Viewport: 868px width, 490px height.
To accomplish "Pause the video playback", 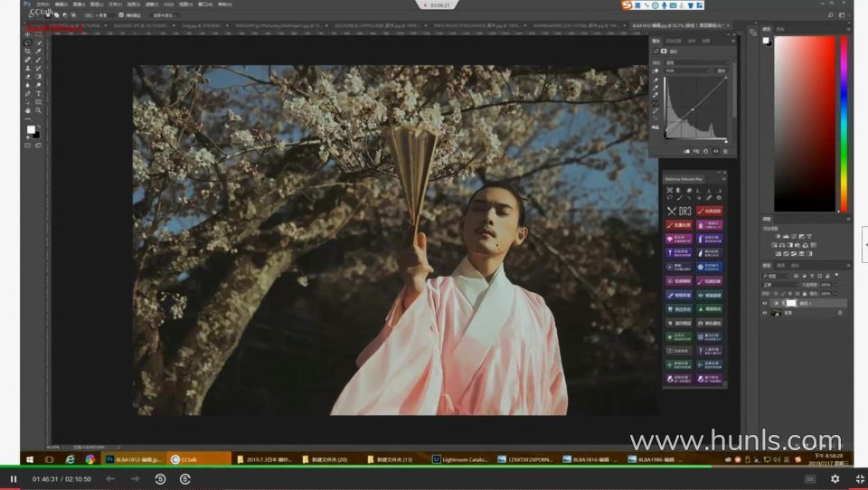I will 14,479.
